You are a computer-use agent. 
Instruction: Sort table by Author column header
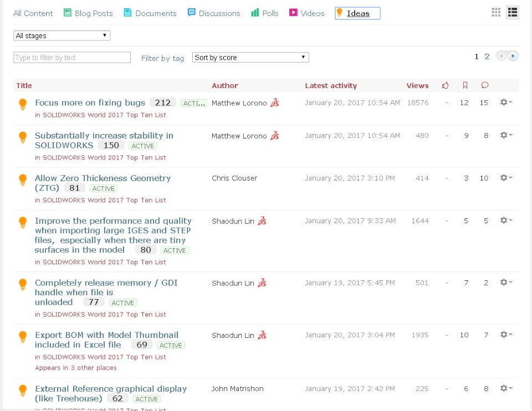click(224, 85)
